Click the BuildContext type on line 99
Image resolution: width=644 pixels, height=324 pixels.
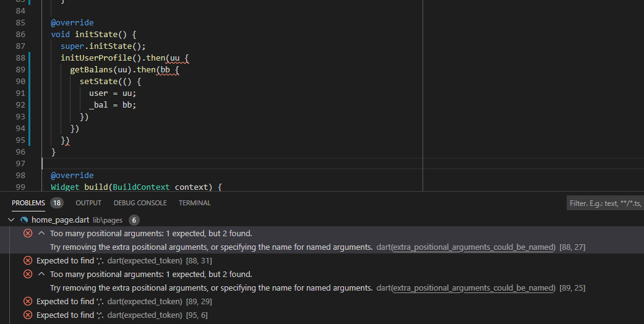[141, 187]
